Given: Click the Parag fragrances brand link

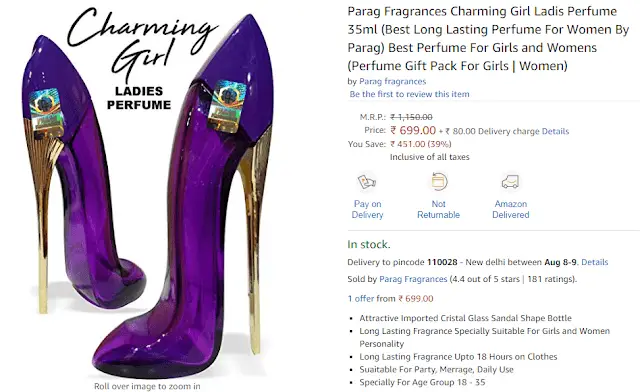Looking at the screenshot, I should 392,81.
